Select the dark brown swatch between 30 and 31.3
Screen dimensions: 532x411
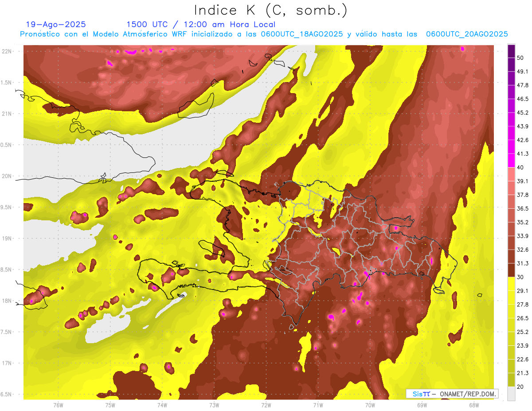point(511,270)
